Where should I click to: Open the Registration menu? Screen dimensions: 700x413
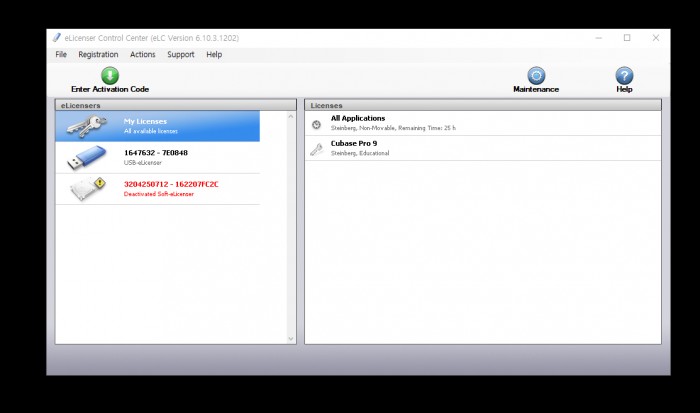tap(98, 54)
